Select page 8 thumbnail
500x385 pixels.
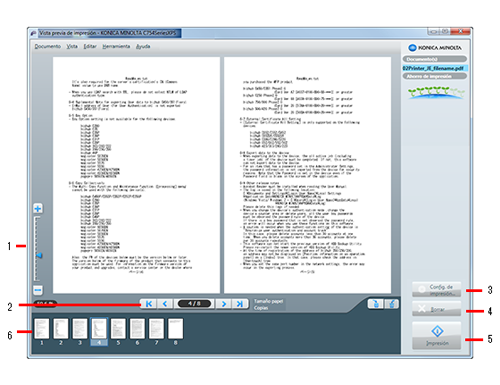175,329
